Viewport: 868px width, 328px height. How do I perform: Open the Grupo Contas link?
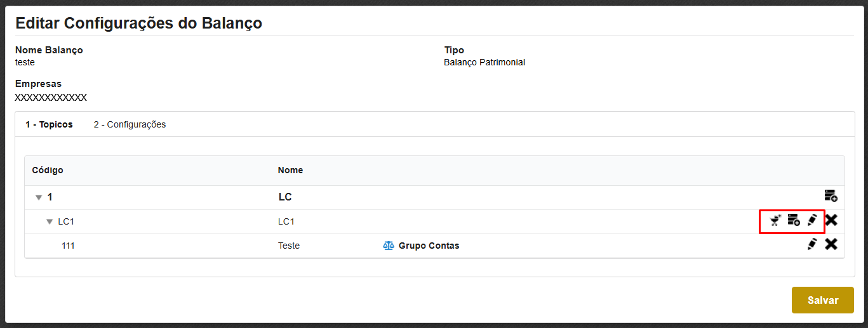tap(429, 246)
